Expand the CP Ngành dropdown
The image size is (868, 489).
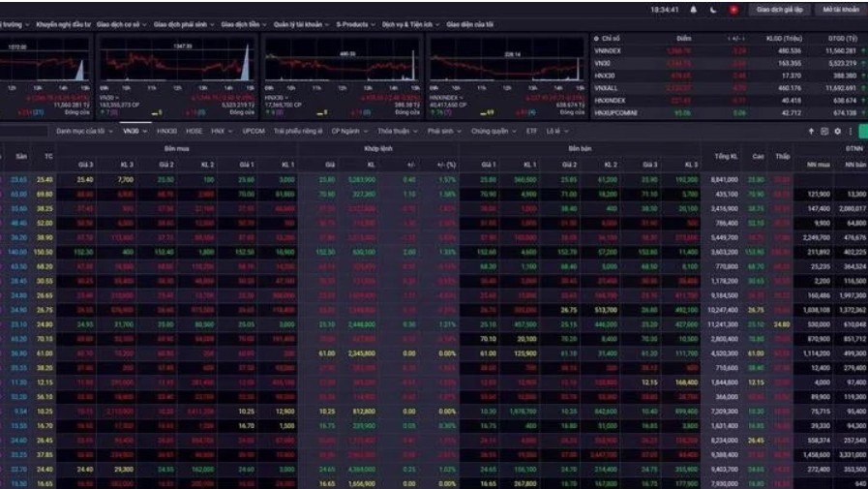click(349, 132)
